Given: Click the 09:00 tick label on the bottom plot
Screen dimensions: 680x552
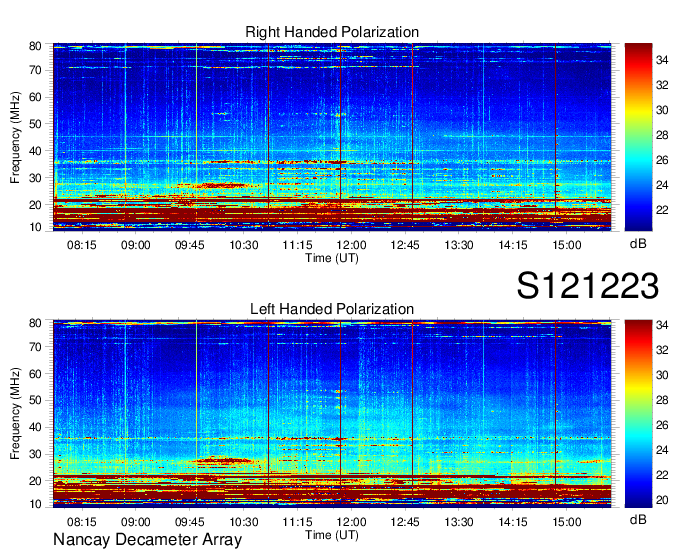Looking at the screenshot, I should tap(135, 522).
